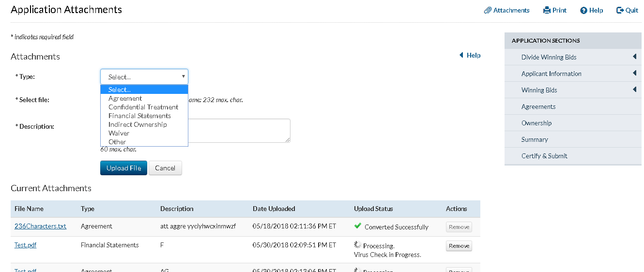Viewport: 644px width, 272px height.
Task: Go to Certify & Submit section
Action: pyautogui.click(x=544, y=156)
